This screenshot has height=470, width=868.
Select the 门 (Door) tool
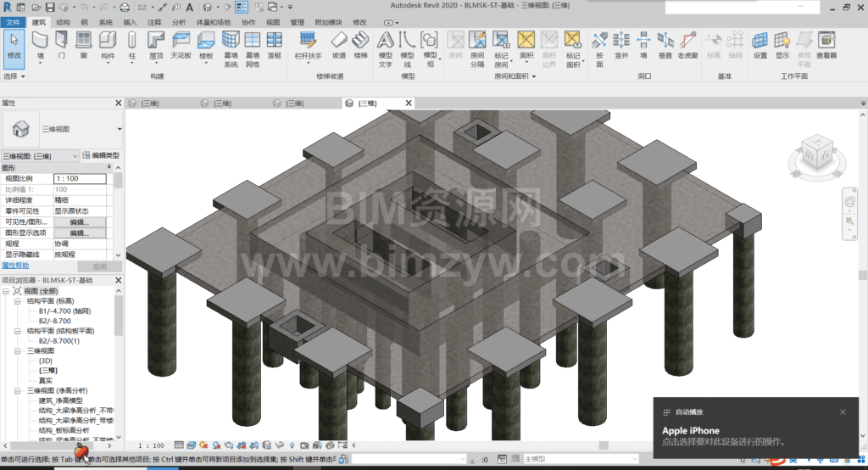61,48
